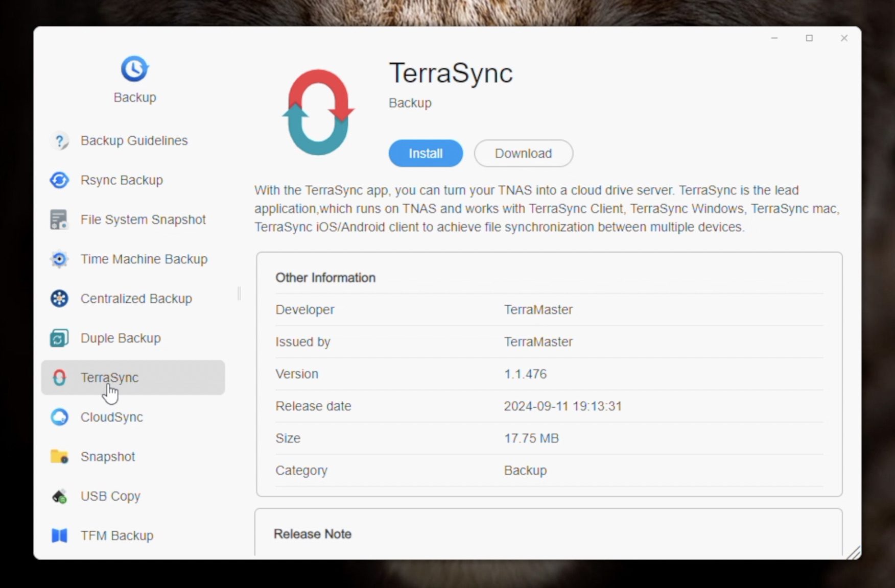The width and height of the screenshot is (895, 588).
Task: Click the Duple Backup icon
Action: 59,338
